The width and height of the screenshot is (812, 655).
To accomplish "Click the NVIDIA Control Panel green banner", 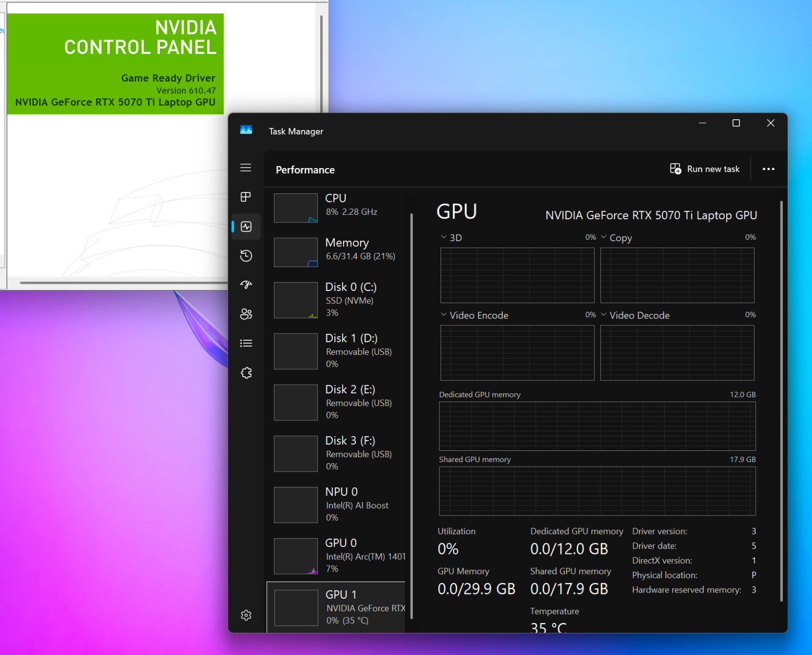I will [x=115, y=64].
